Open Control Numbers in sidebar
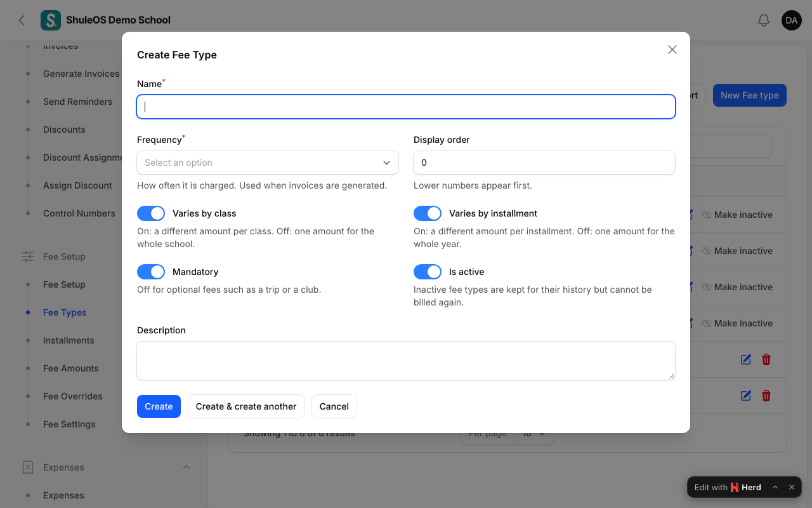Image resolution: width=812 pixels, height=508 pixels. [79, 213]
